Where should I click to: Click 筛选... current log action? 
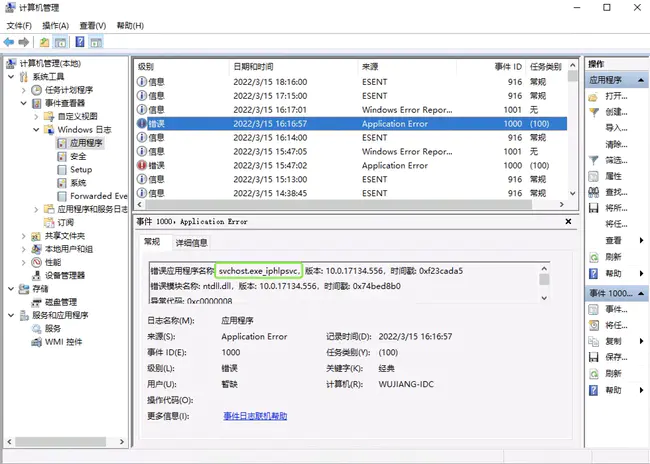(616, 160)
